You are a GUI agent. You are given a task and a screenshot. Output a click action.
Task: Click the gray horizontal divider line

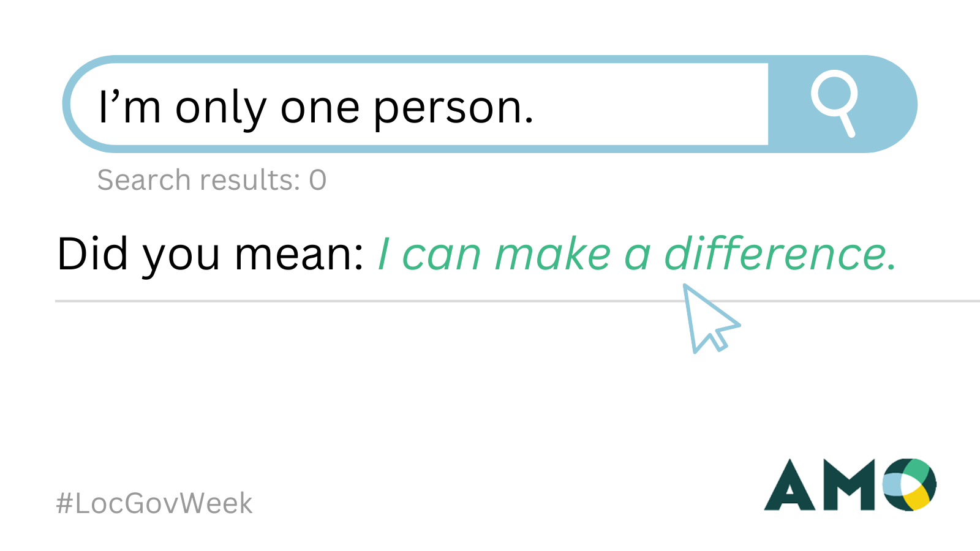tap(518, 301)
